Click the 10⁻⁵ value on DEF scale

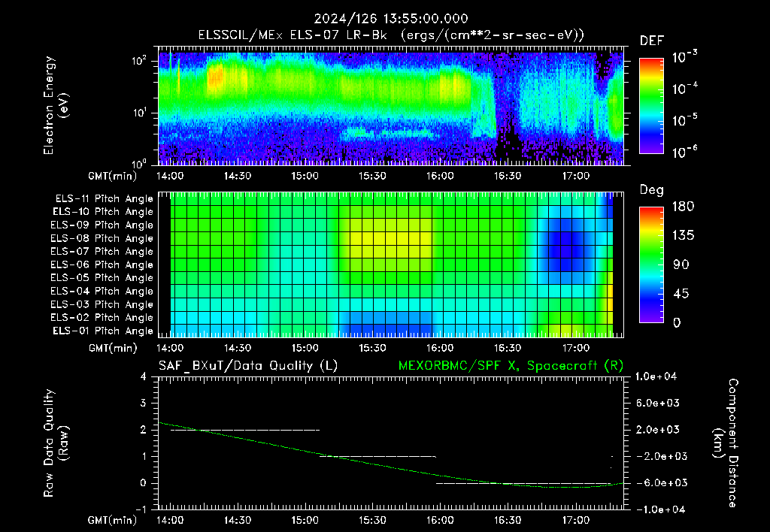(684, 119)
